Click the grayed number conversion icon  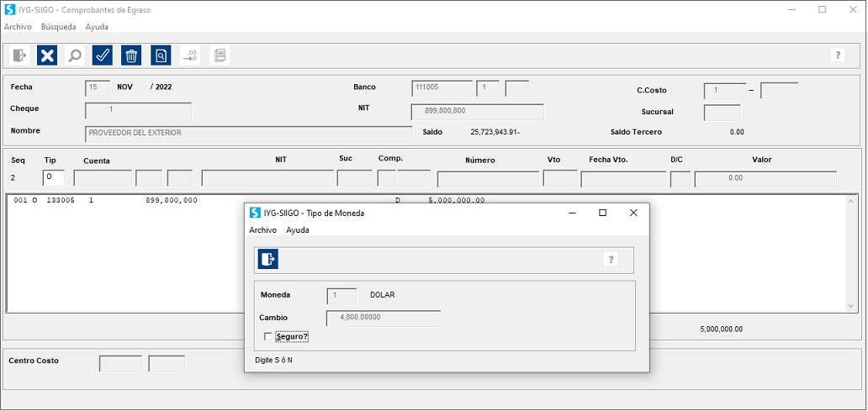tap(190, 55)
